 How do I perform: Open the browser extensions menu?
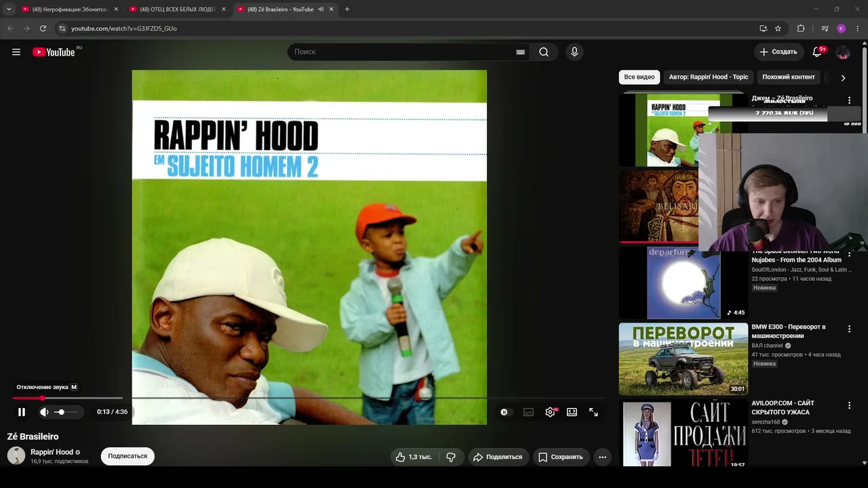coord(801,28)
